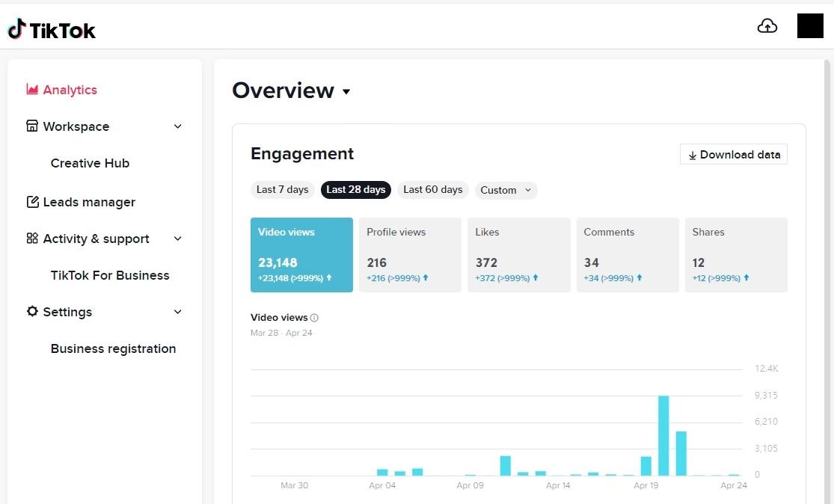Open TikTok For Business link
This screenshot has height=504, width=834.
[110, 275]
